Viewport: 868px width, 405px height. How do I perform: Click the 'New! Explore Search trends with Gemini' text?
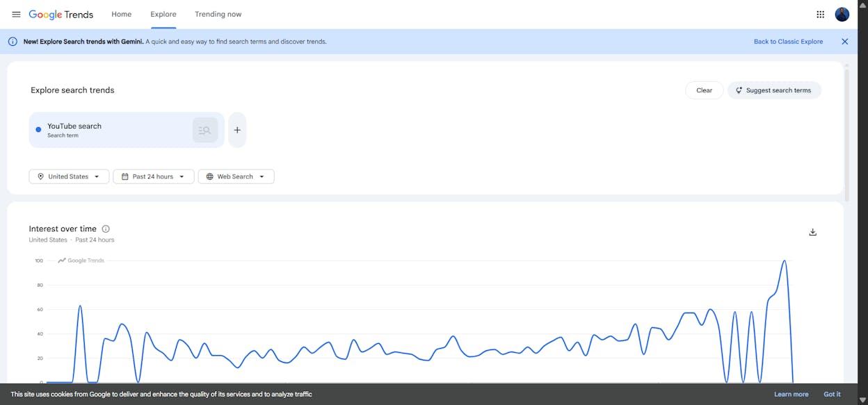tap(83, 42)
